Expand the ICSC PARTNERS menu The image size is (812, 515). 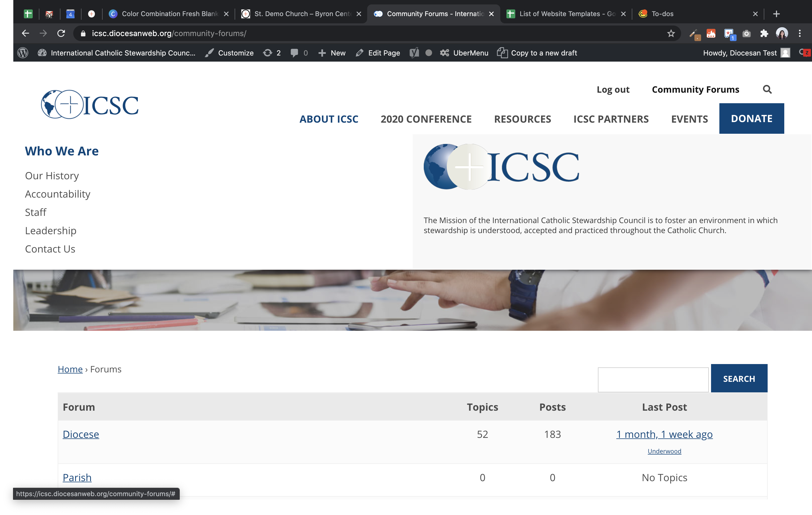[x=611, y=119]
